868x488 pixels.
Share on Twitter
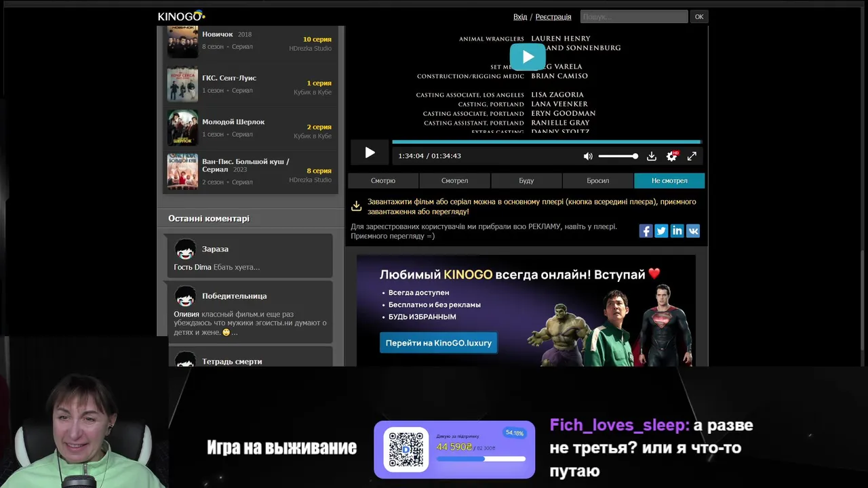(x=661, y=231)
